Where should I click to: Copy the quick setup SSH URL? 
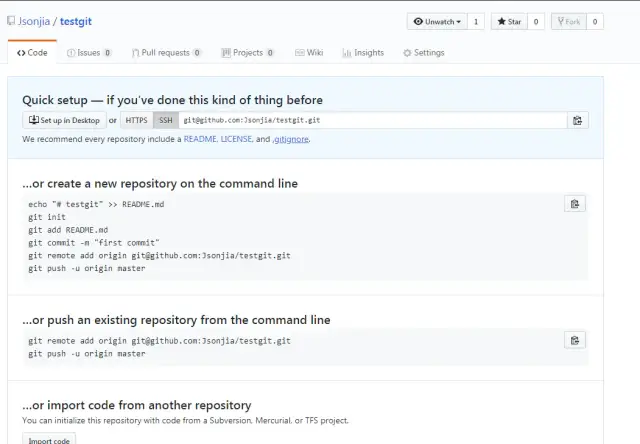tap(577, 121)
